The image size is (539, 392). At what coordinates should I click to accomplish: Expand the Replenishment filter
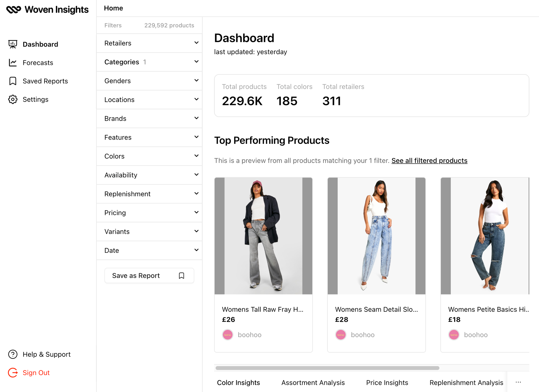(x=149, y=194)
